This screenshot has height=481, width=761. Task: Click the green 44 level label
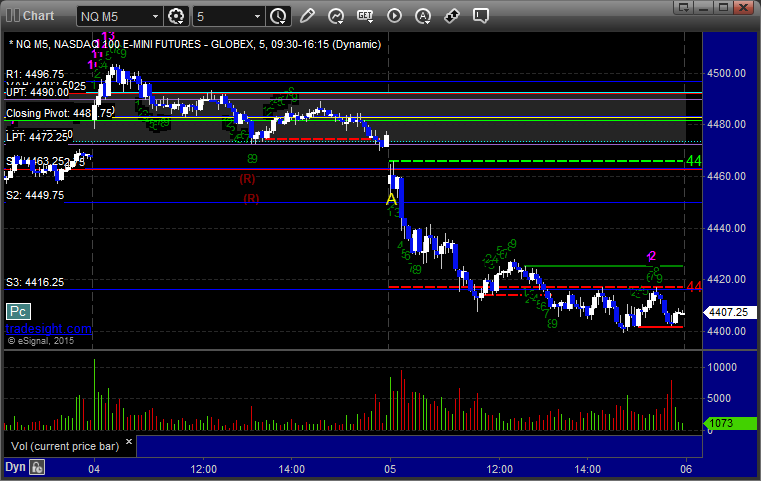point(694,161)
